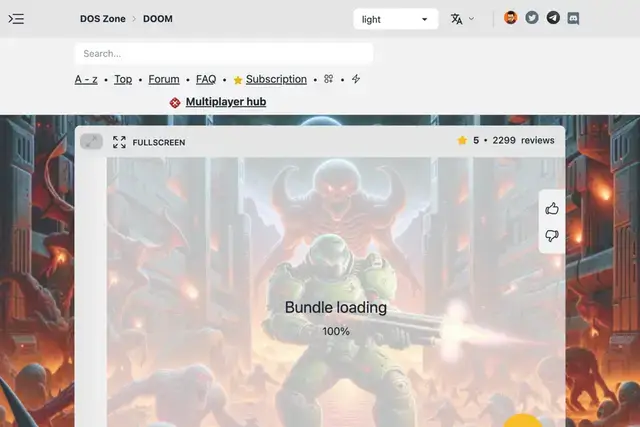Image resolution: width=640 pixels, height=427 pixels.
Task: Click the red Multiplayer hub icon
Action: pos(175,102)
